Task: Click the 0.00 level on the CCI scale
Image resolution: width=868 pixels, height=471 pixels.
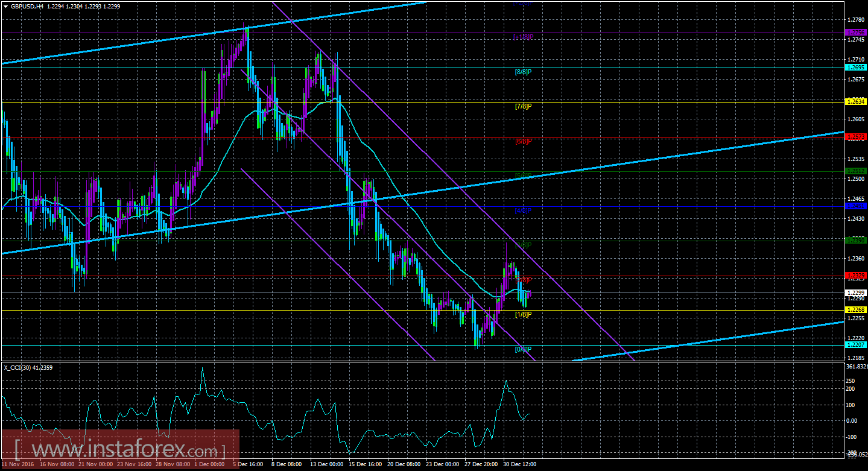Action: (x=853, y=420)
